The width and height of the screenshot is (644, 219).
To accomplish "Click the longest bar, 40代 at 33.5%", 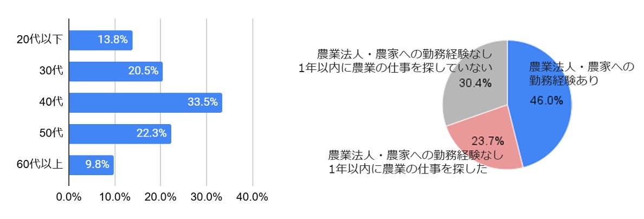I will 145,102.
